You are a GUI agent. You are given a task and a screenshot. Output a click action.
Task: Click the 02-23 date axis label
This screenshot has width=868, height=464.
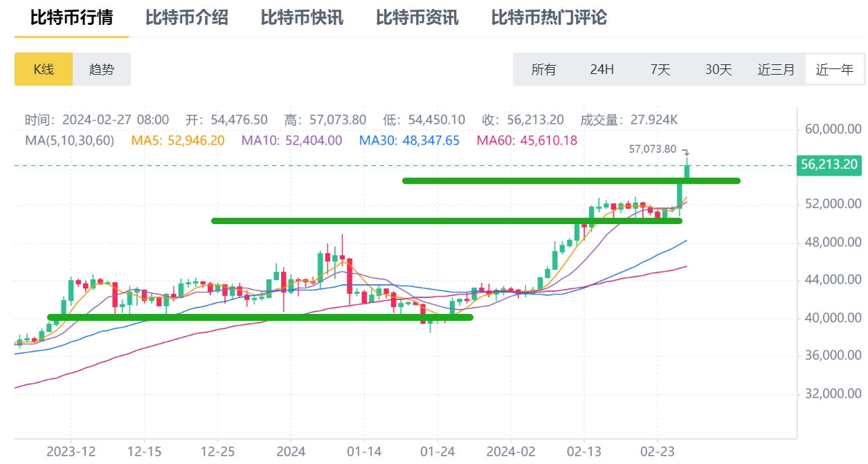(x=658, y=452)
